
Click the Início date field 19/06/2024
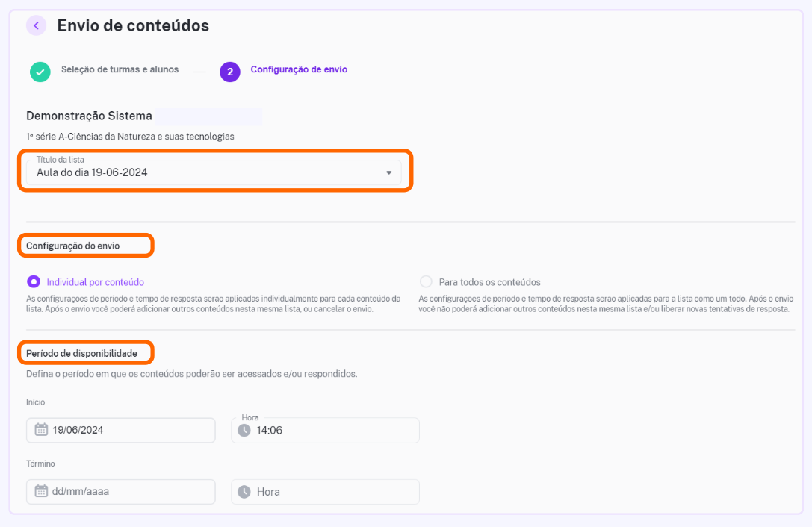pyautogui.click(x=121, y=430)
